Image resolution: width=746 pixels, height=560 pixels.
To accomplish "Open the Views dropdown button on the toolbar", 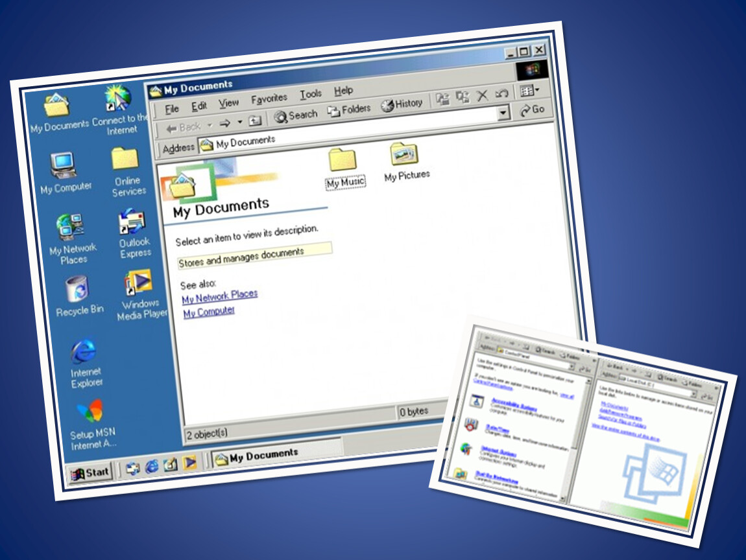I will 529,90.
